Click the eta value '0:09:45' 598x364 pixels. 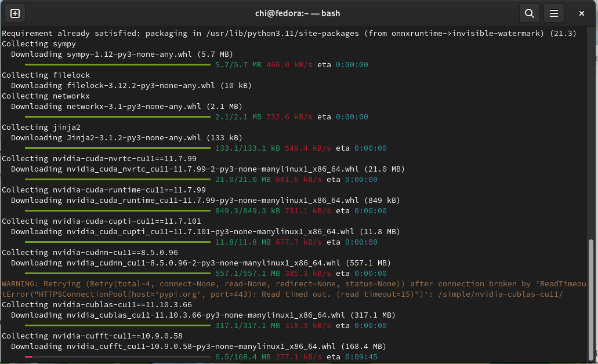pos(361,357)
